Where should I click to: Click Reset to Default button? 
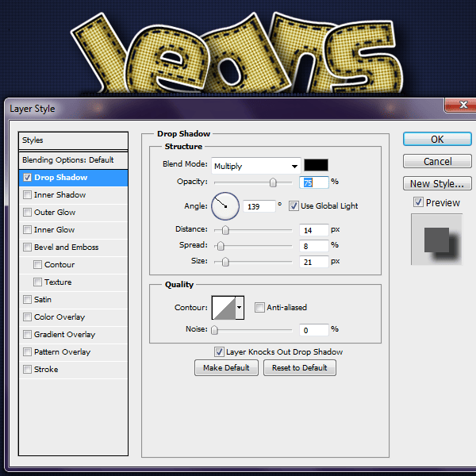300,368
